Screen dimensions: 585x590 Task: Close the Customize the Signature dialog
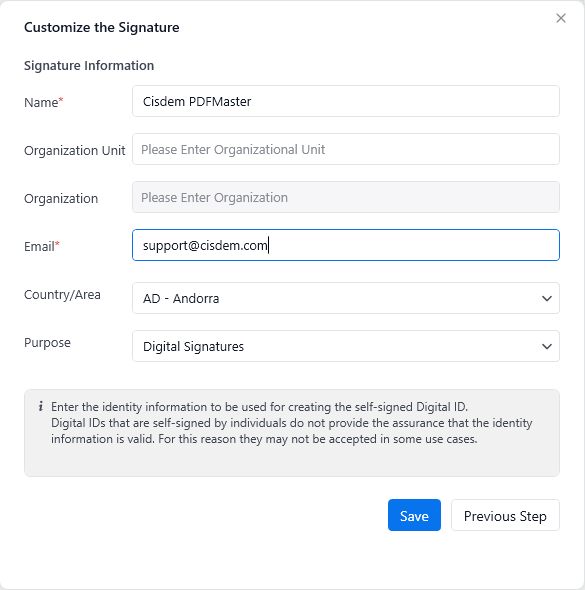(x=561, y=18)
